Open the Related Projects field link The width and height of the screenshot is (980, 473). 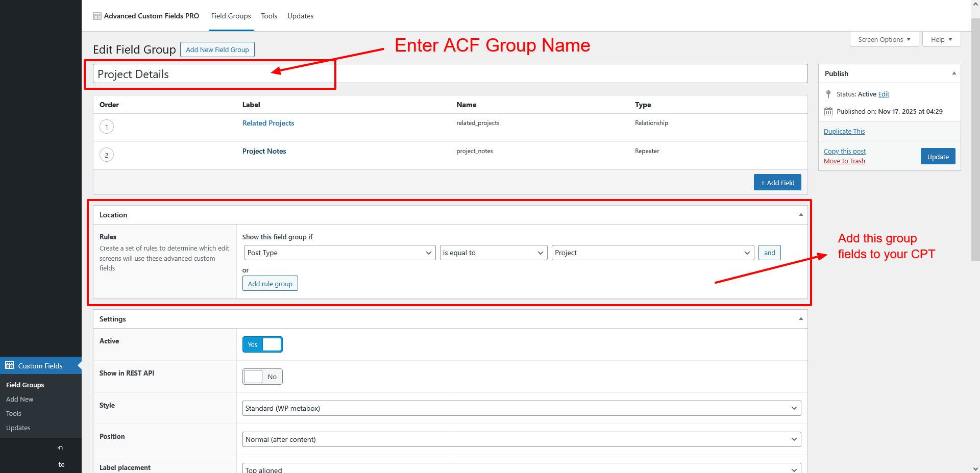(268, 123)
